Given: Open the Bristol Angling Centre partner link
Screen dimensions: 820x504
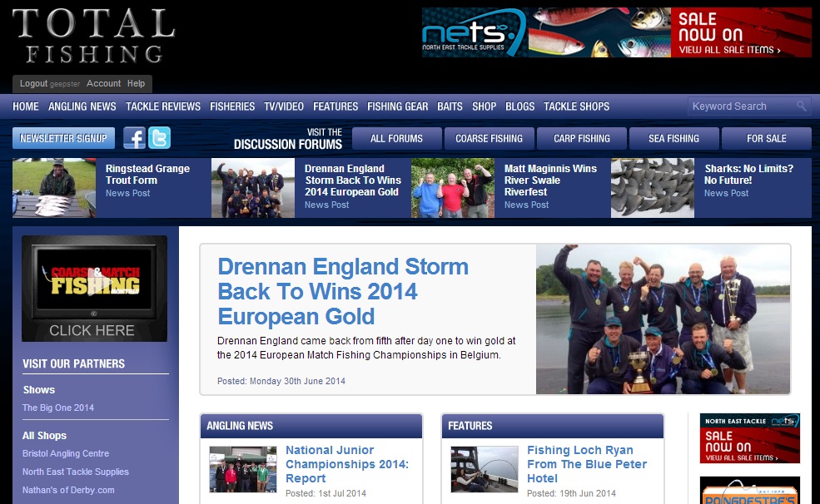Looking at the screenshot, I should (66, 453).
